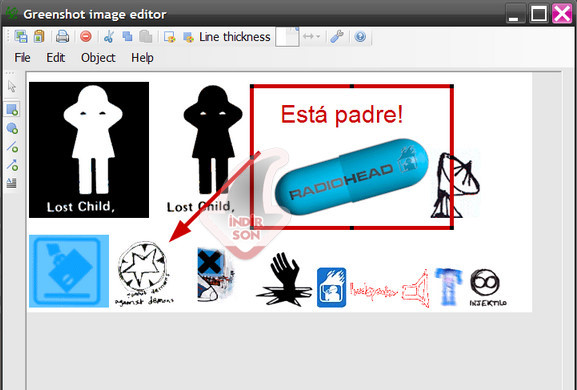Click the Copy image to clipboard icon
The height and width of the screenshot is (390, 577).
tap(39, 36)
